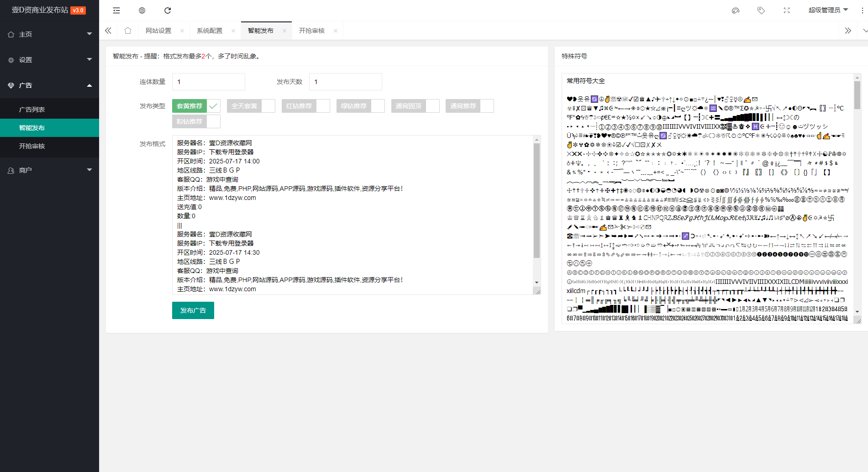
Task: Close the 网站设置 tab
Action: point(182,31)
